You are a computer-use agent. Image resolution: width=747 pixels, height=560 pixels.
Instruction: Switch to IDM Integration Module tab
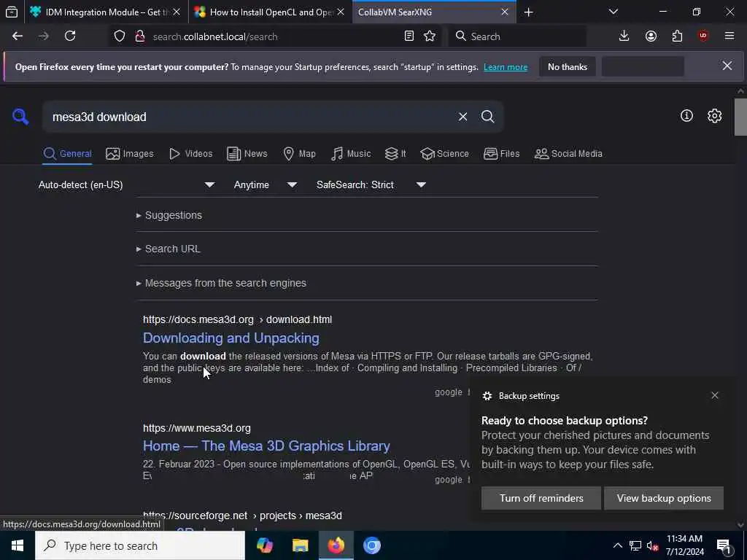[107, 12]
